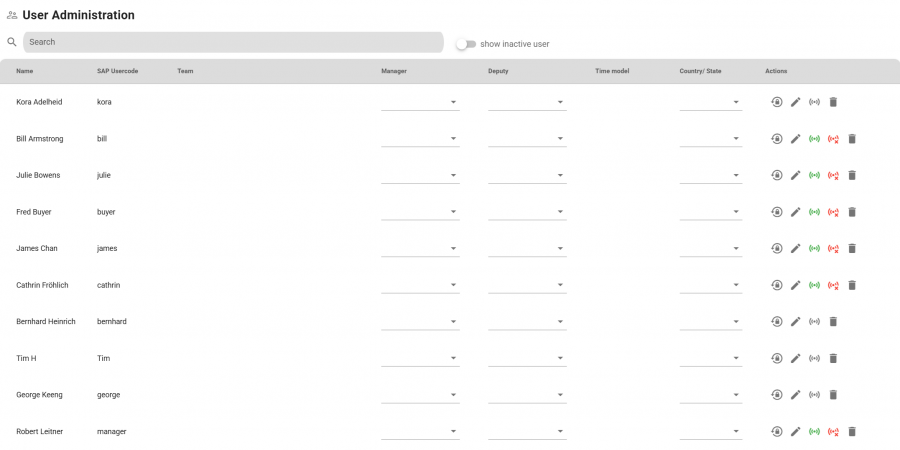The height and width of the screenshot is (450, 900).
Task: Click the Name column header
Action: [x=25, y=71]
